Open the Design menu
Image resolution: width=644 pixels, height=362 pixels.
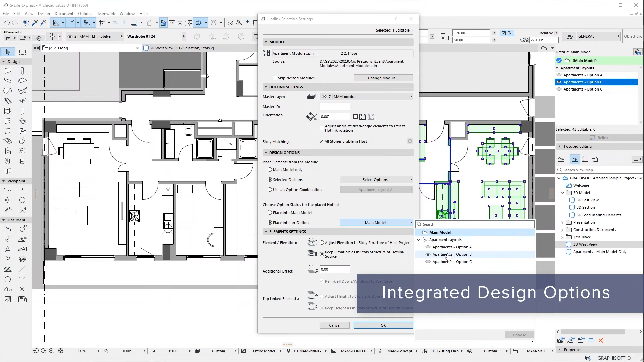[44, 14]
